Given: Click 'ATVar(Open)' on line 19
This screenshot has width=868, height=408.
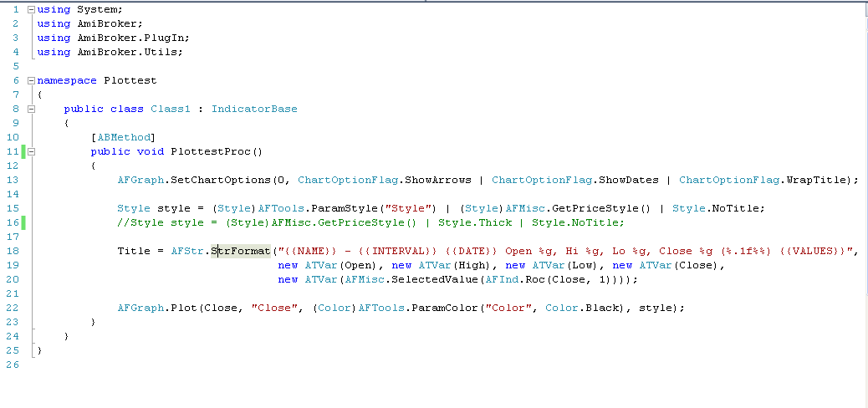Looking at the screenshot, I should 341,265.
